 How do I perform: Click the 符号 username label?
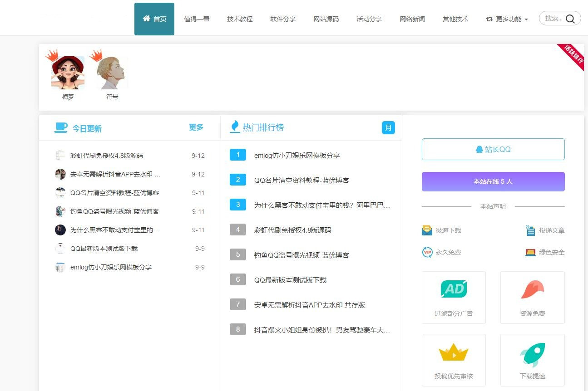click(112, 97)
